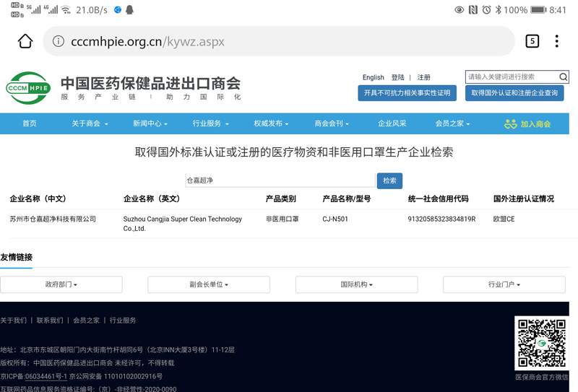Tap the WeChat QR code image
Image resolution: width=578 pixels, height=392 pixels.
541,343
